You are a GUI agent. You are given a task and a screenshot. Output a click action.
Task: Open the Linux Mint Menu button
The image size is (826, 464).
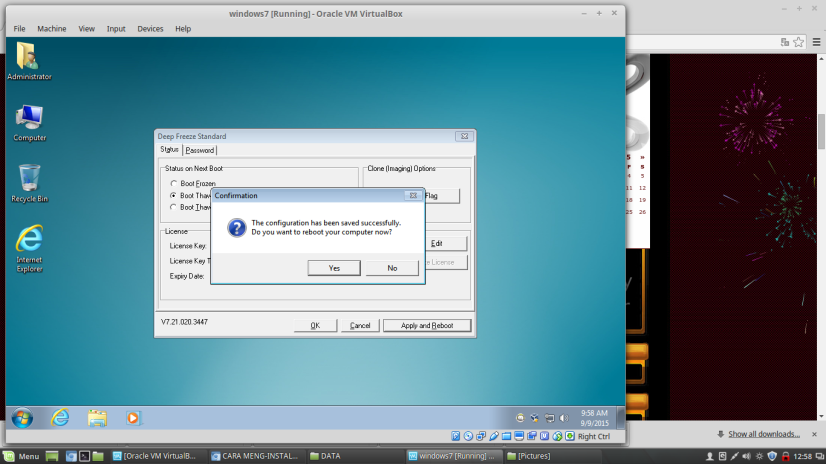tap(22, 456)
